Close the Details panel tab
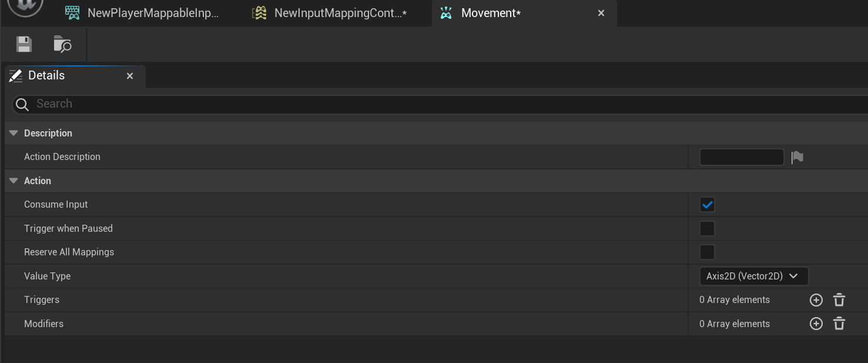The image size is (868, 363). pos(130,76)
